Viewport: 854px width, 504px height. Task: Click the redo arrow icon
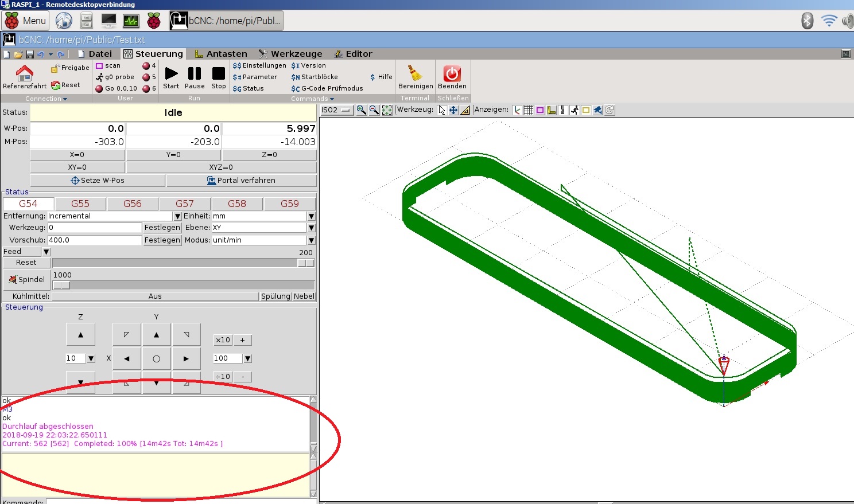tap(61, 54)
